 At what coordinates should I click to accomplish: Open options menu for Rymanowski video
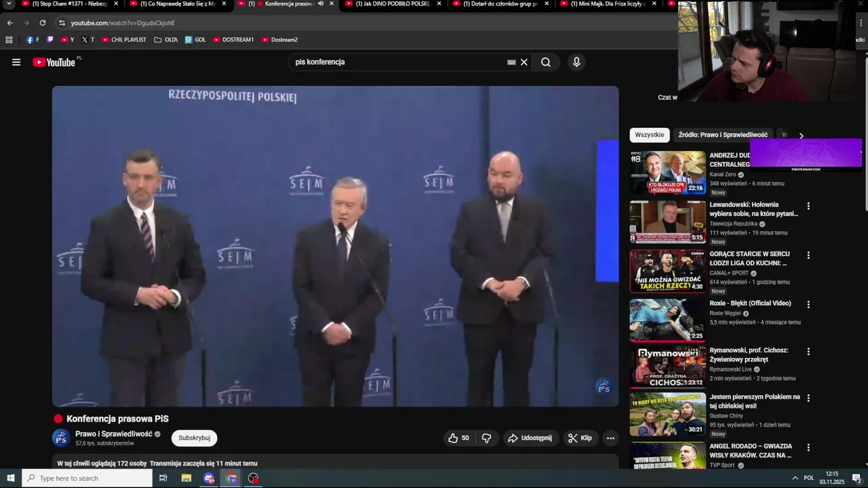(x=808, y=352)
